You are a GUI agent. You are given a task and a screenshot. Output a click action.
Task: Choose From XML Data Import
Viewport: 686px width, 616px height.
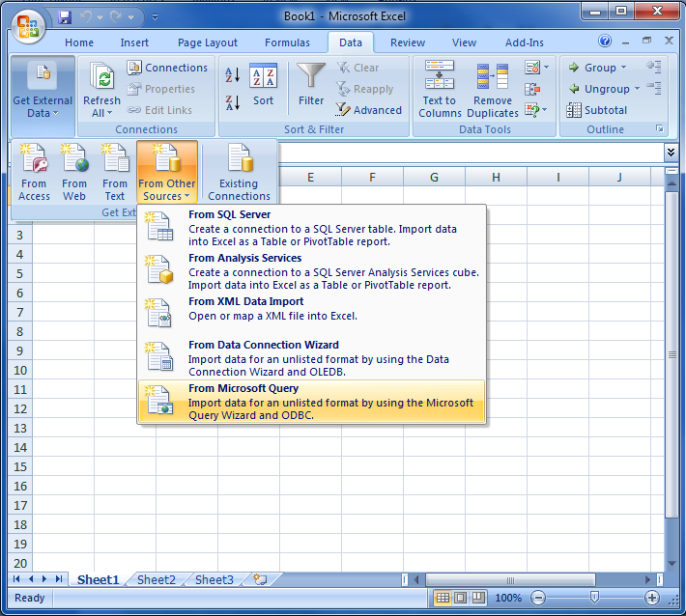click(311, 314)
